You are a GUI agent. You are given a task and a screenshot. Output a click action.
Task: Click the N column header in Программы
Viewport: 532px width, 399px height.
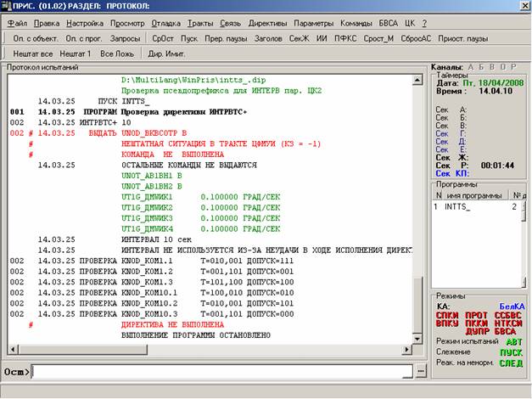tap(439, 195)
